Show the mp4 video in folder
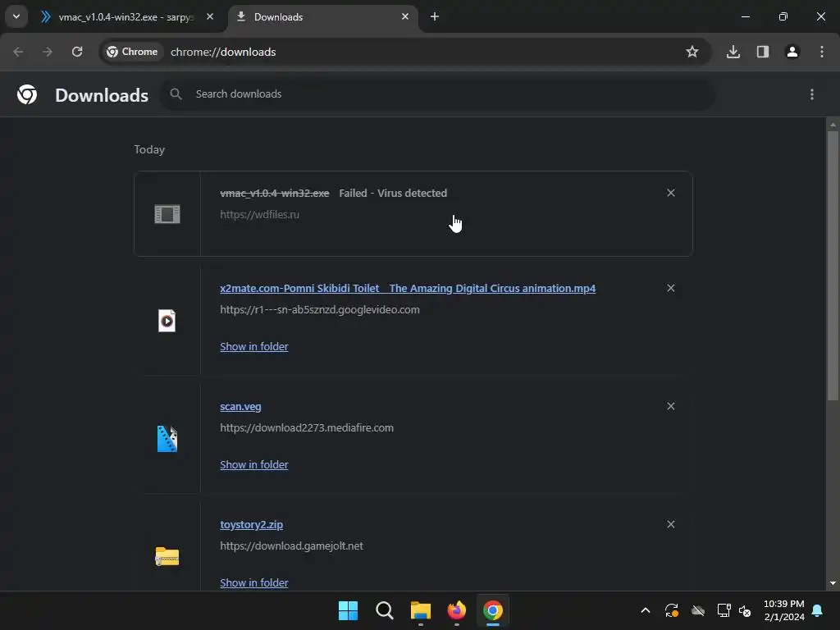 click(254, 347)
